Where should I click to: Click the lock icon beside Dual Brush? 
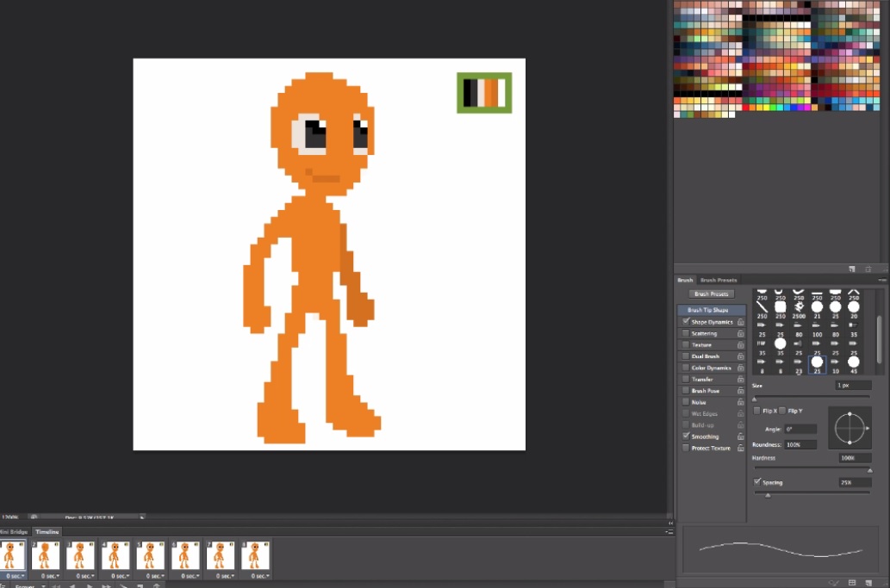pos(740,356)
